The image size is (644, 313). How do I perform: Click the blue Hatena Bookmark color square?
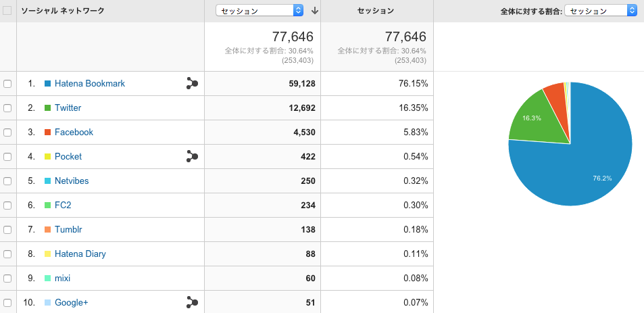[47, 83]
